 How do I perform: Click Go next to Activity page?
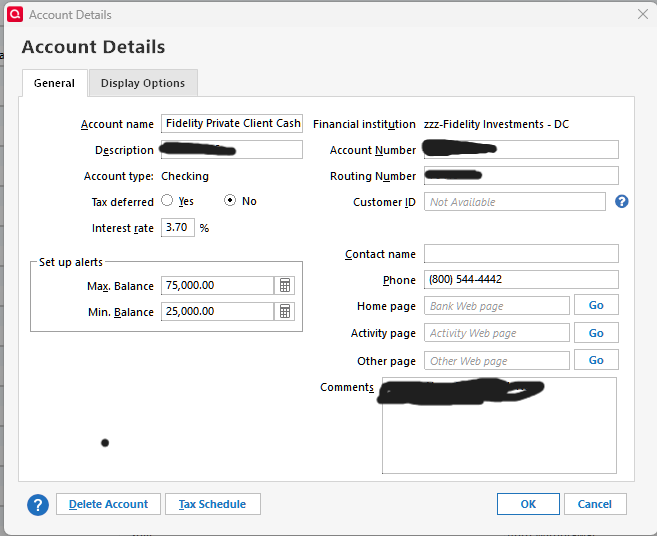596,333
